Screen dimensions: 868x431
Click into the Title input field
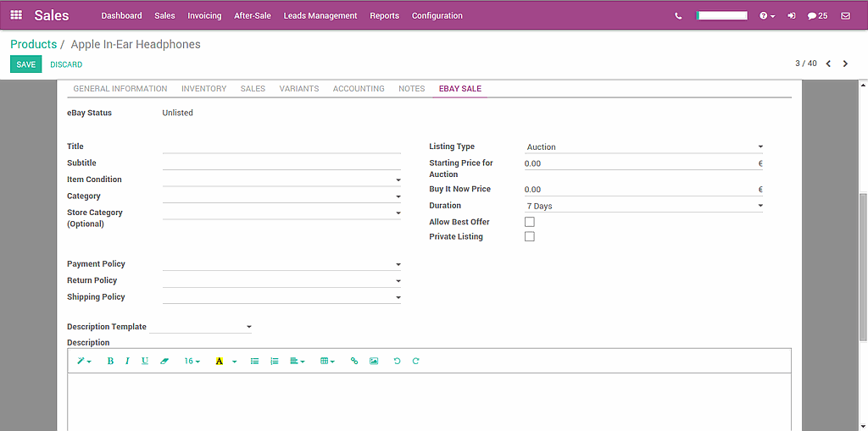[x=281, y=146]
